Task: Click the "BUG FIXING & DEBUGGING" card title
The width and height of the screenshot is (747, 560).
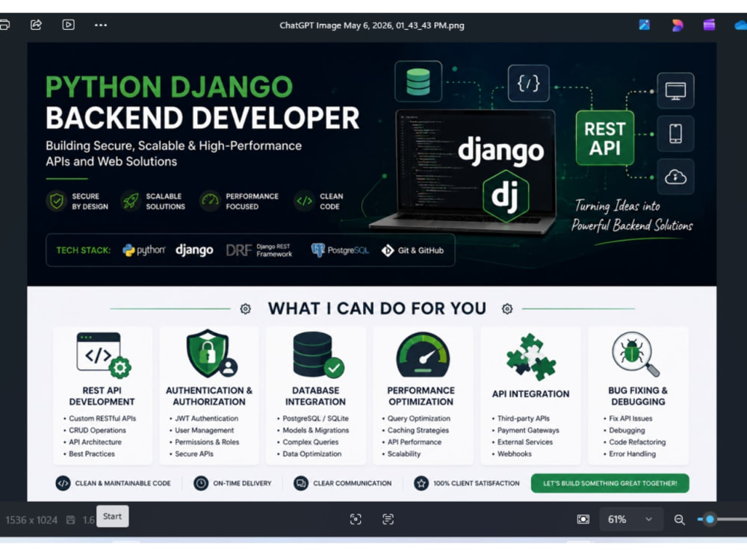Action: 638,396
